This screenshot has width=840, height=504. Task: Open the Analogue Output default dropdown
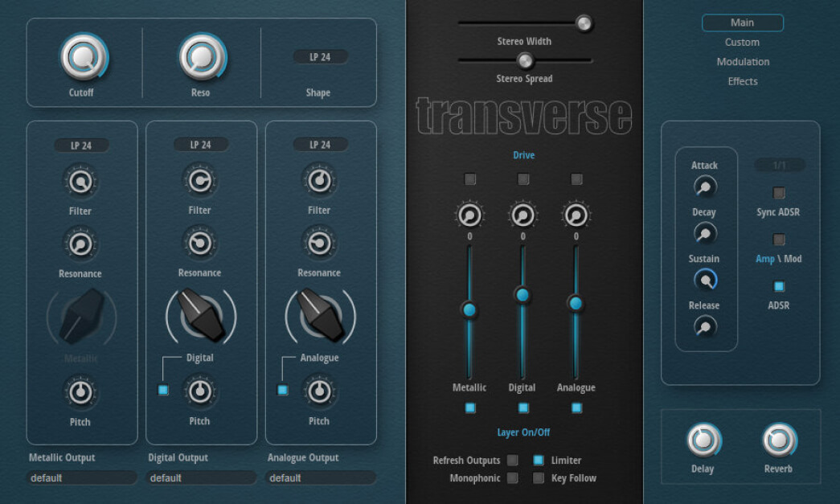(x=321, y=477)
